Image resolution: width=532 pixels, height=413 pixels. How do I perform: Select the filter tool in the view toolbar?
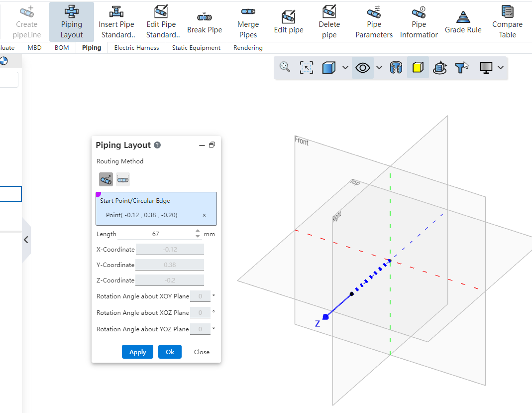(x=461, y=67)
